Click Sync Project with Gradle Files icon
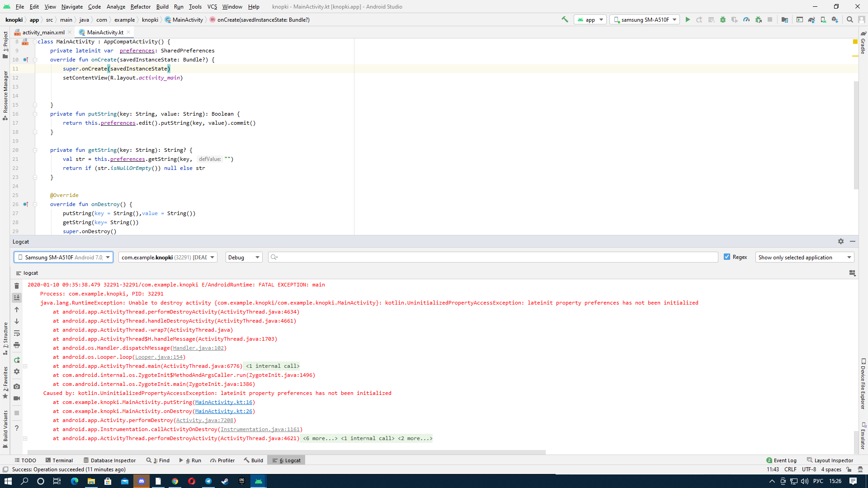Screen dimensions: 868x488 coord(811,19)
